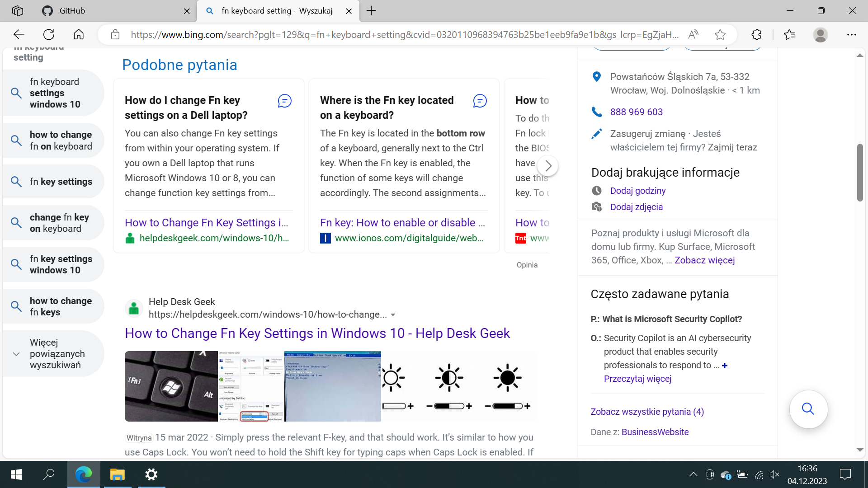Add this page to favorites star
This screenshot has width=868, height=488.
(x=720, y=35)
